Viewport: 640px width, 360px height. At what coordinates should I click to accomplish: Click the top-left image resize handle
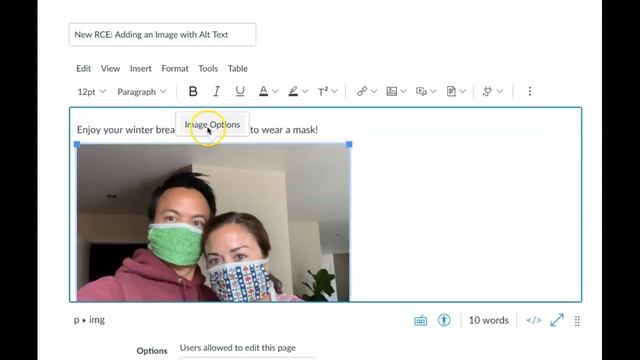pos(77,144)
